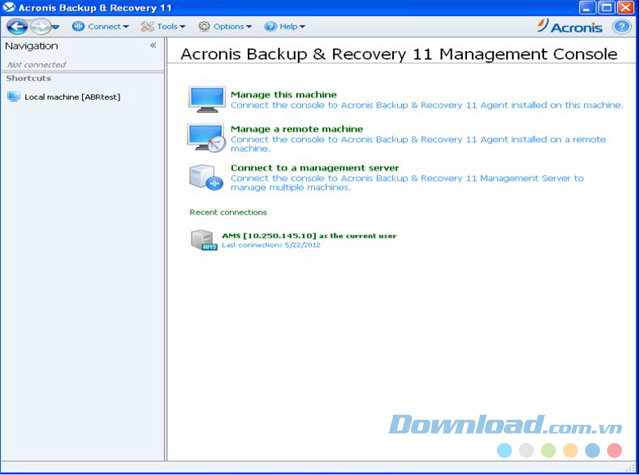640x475 pixels.
Task: Click the Manage this machine monitor icon
Action: click(207, 99)
